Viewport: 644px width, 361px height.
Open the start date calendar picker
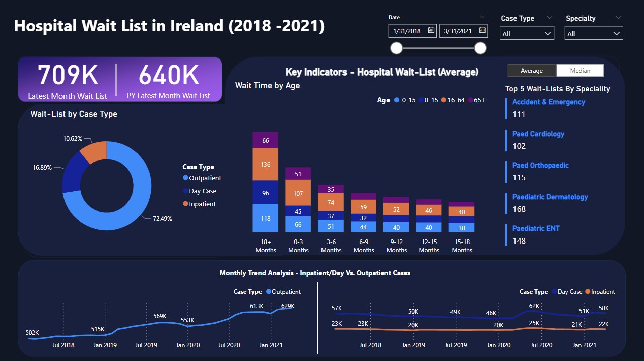coord(432,31)
